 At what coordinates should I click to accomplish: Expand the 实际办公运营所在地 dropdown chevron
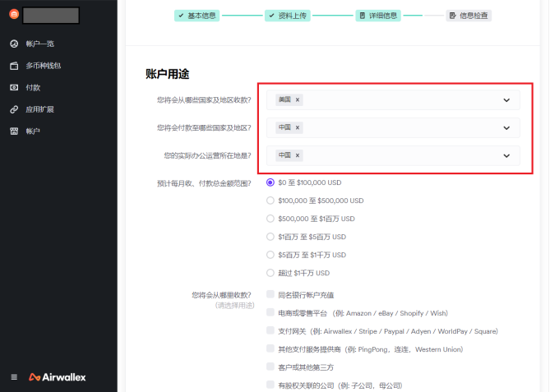[506, 155]
